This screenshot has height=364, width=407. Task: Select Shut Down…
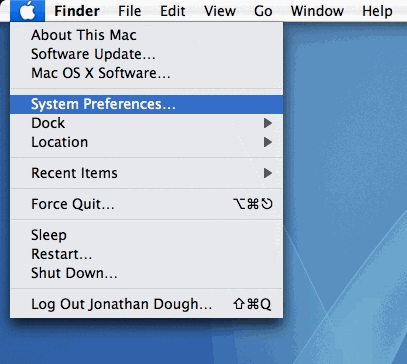coord(147,273)
